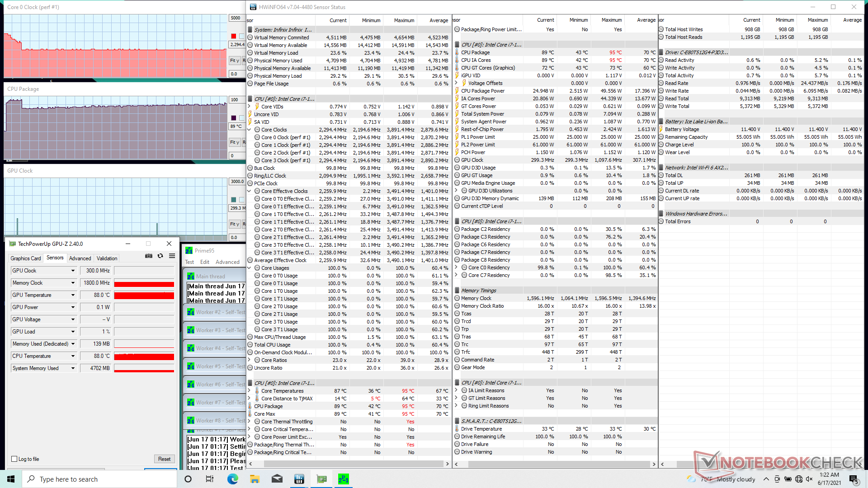Viewport: 868px width, 488px height.
Task: Switch to GPU-Z on the taskbar
Action: 321,479
